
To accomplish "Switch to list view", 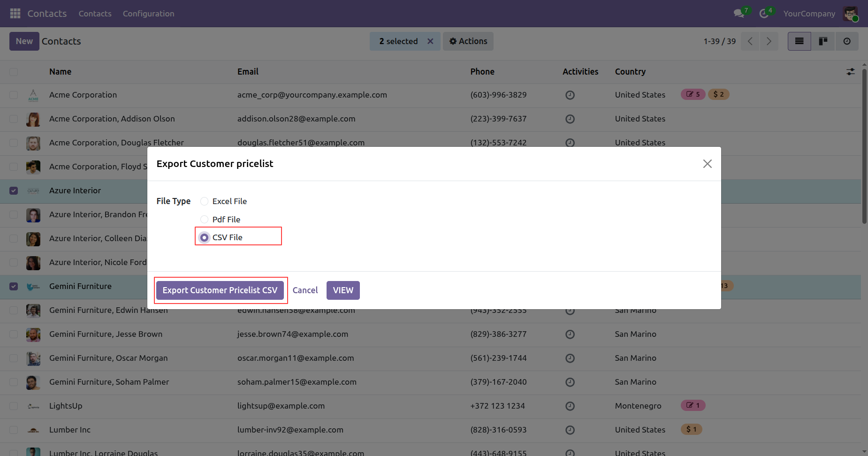I will (x=799, y=41).
